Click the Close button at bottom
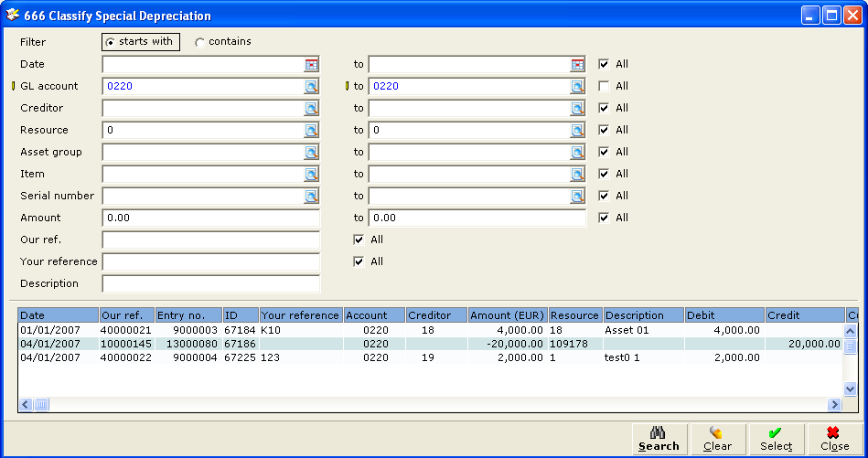Viewport: 868px width, 458px height. point(835,439)
